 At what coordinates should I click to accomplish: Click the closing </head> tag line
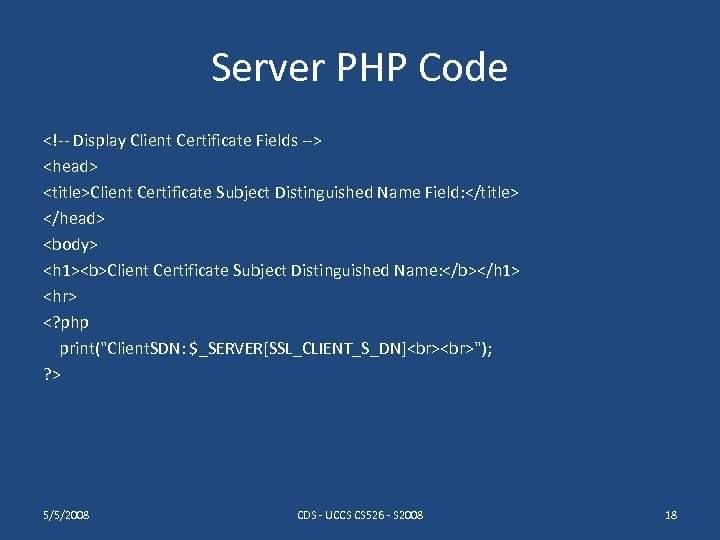coord(73,218)
